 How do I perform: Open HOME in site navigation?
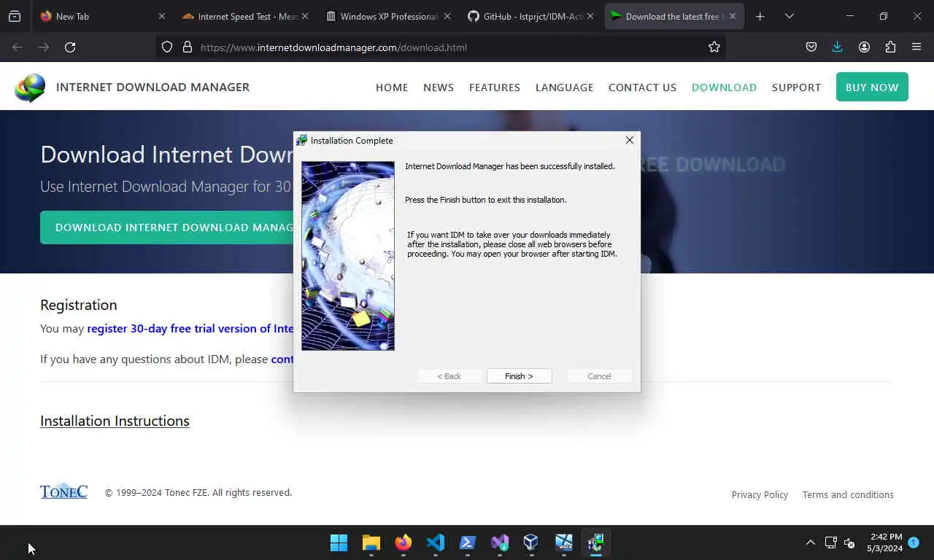[x=392, y=87]
